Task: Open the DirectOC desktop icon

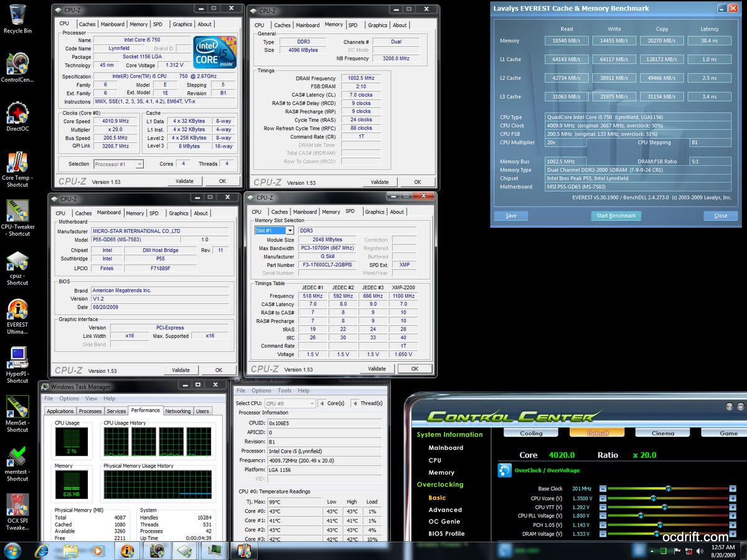Action: coord(17,114)
